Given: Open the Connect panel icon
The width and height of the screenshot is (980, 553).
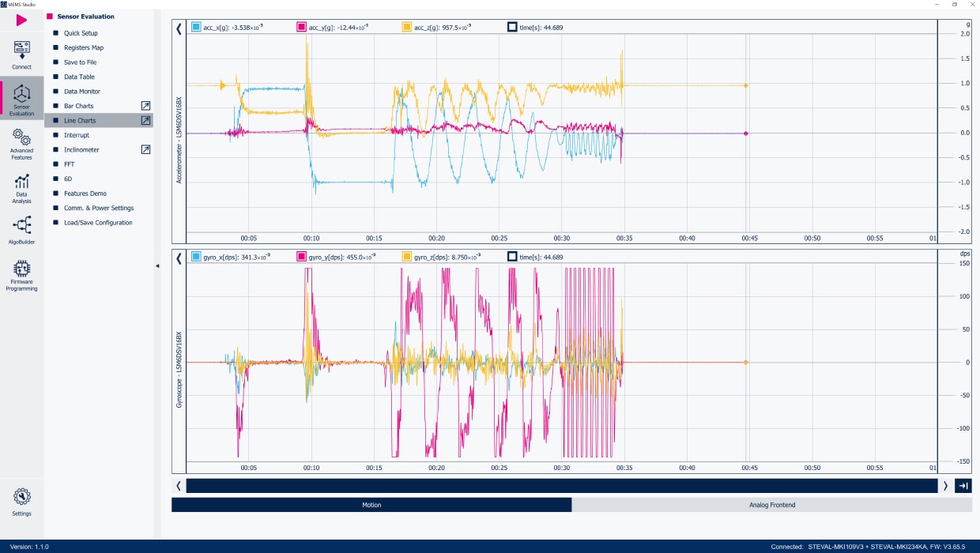Looking at the screenshot, I should pos(21,52).
